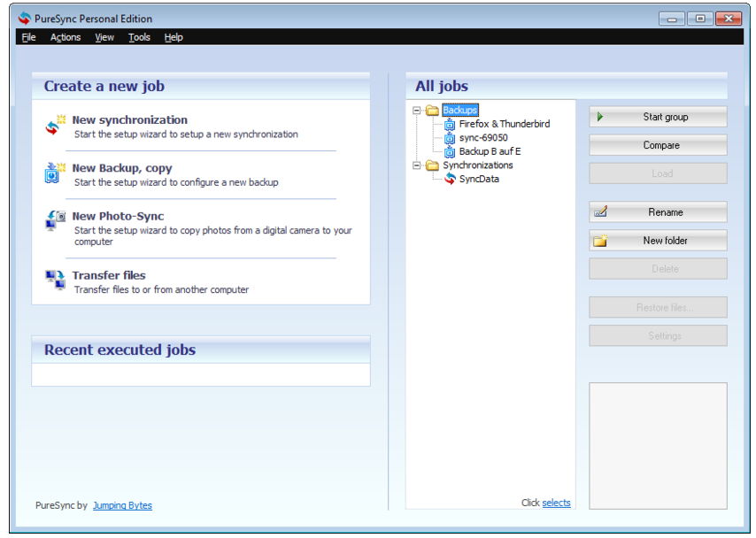Open the Tools menu
756x538 pixels.
click(139, 37)
